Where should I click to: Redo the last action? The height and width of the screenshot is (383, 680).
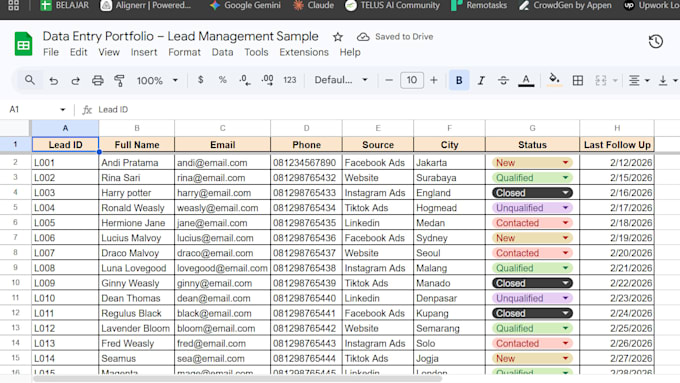(x=75, y=81)
